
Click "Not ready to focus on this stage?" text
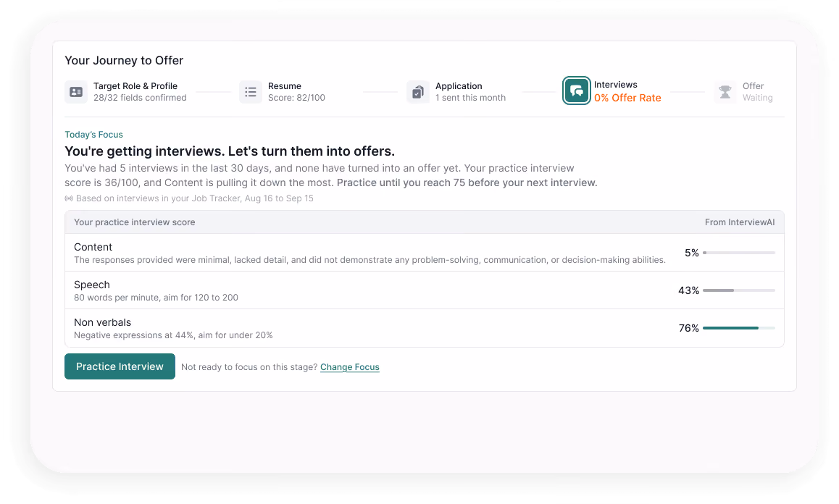point(249,367)
